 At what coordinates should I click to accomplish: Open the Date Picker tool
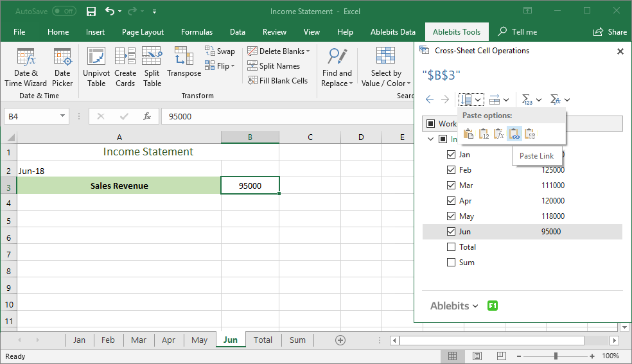click(62, 67)
